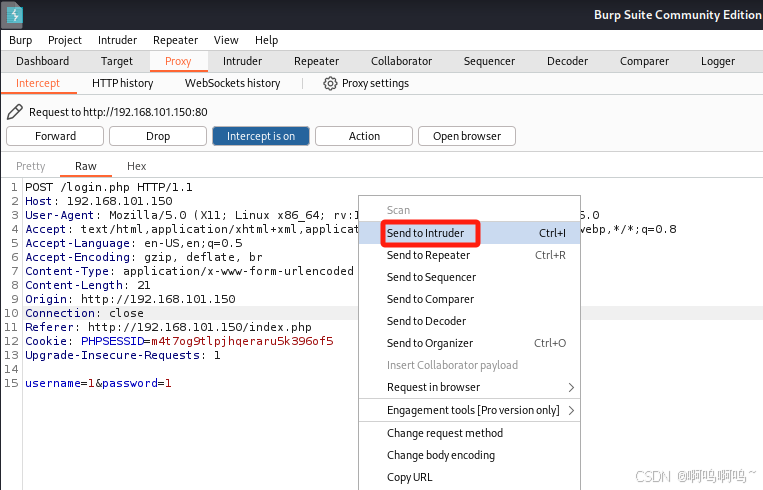Open the Project menu
Image resolution: width=763 pixels, height=490 pixels.
click(65, 40)
